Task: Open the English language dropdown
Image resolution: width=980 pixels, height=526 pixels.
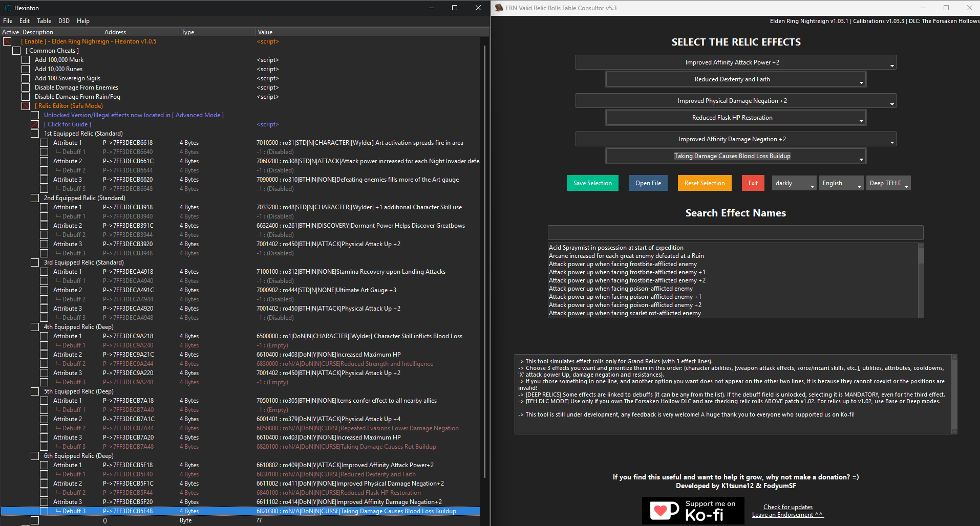Action: pyautogui.click(x=841, y=183)
